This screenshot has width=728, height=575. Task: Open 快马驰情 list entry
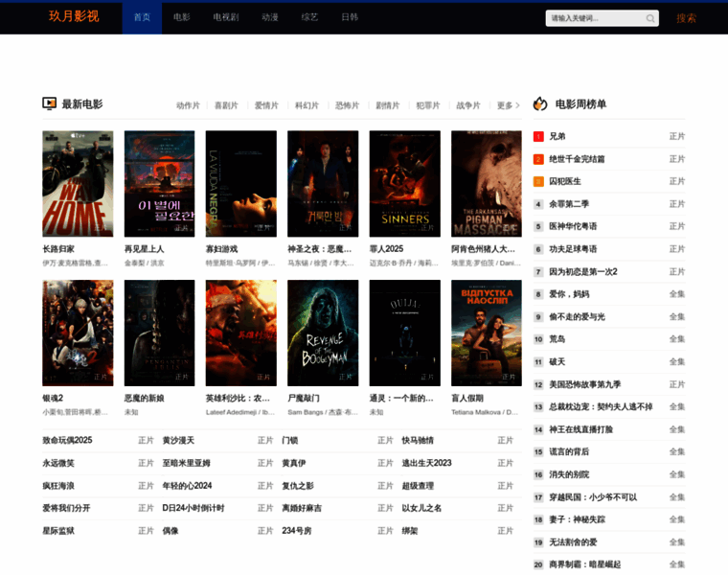[418, 440]
